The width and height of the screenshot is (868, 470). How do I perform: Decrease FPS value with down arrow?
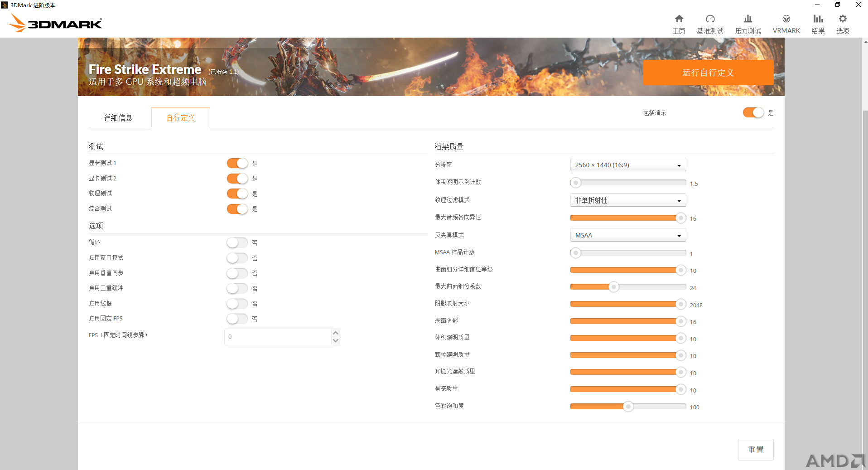(336, 341)
